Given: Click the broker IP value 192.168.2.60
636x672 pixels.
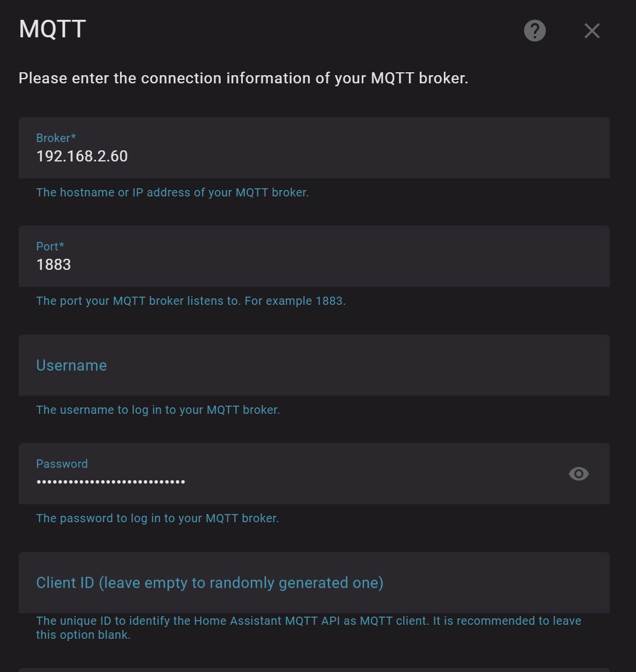Looking at the screenshot, I should 82,156.
